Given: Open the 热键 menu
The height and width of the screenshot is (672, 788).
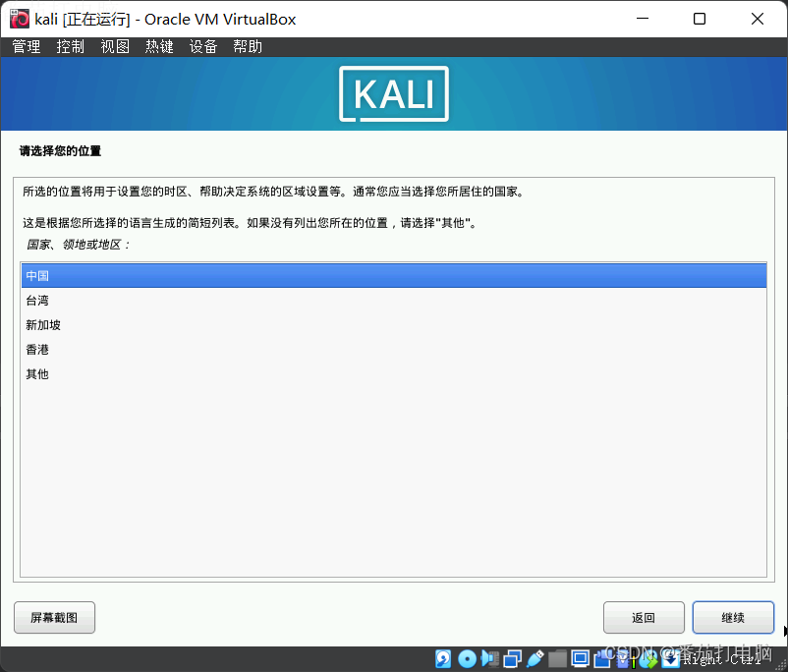Looking at the screenshot, I should 159,47.
